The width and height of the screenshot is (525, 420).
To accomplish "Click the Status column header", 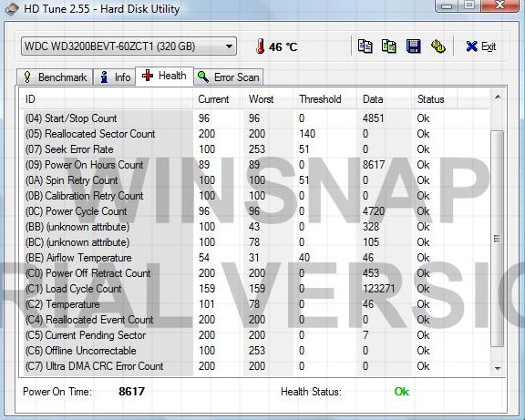I will click(x=434, y=99).
